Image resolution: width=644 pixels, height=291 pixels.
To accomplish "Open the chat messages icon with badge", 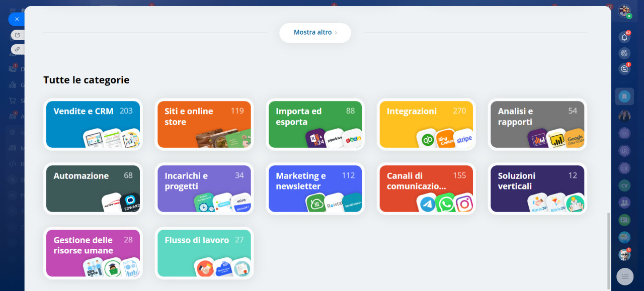I will pos(624,69).
